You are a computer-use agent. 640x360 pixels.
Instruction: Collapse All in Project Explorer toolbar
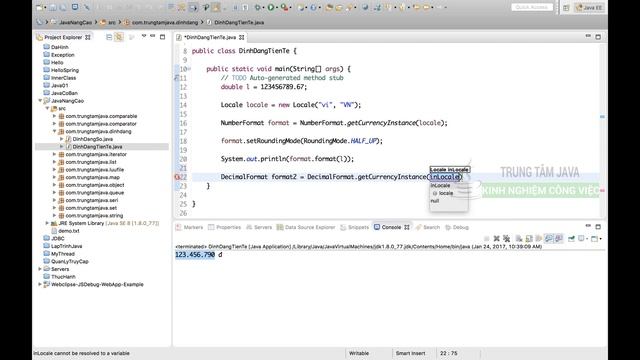click(109, 37)
